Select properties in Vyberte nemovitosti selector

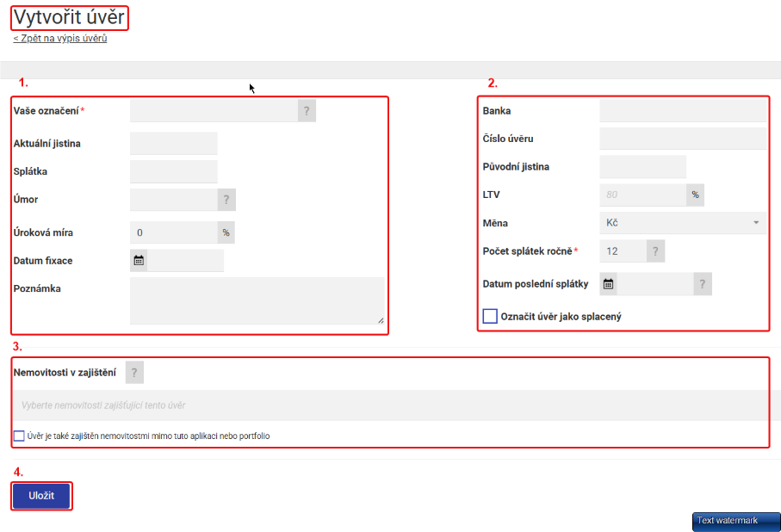389,405
